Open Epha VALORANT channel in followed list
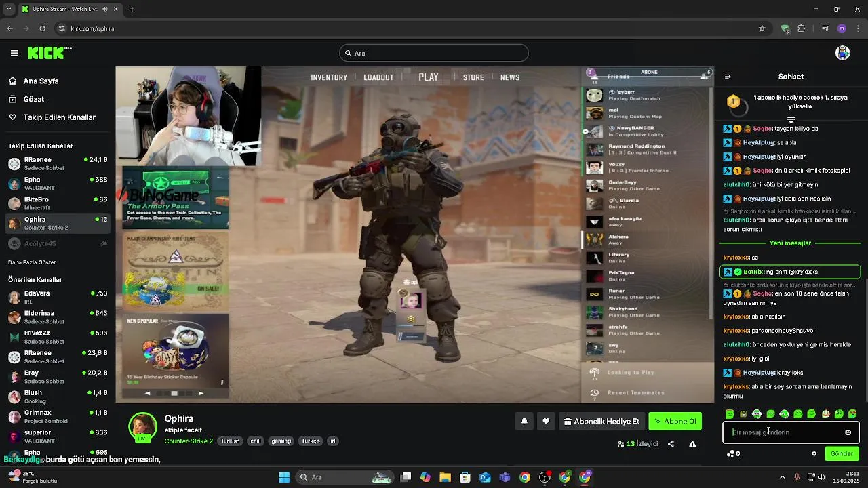 pos(57,183)
